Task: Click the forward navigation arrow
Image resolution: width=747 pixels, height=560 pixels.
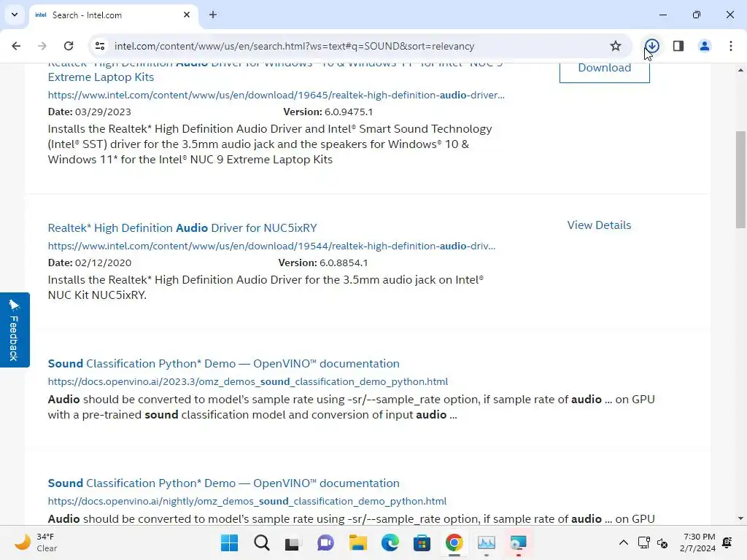Action: [42, 46]
